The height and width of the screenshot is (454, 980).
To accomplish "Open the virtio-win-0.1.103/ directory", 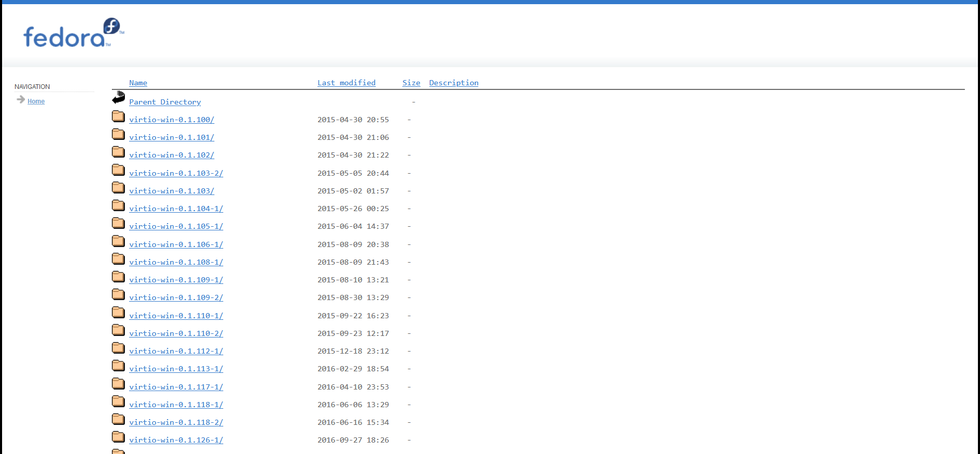I will pyautogui.click(x=172, y=191).
